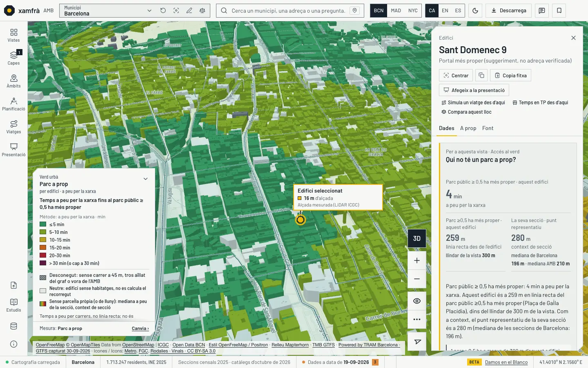Switch language to EN

point(445,11)
